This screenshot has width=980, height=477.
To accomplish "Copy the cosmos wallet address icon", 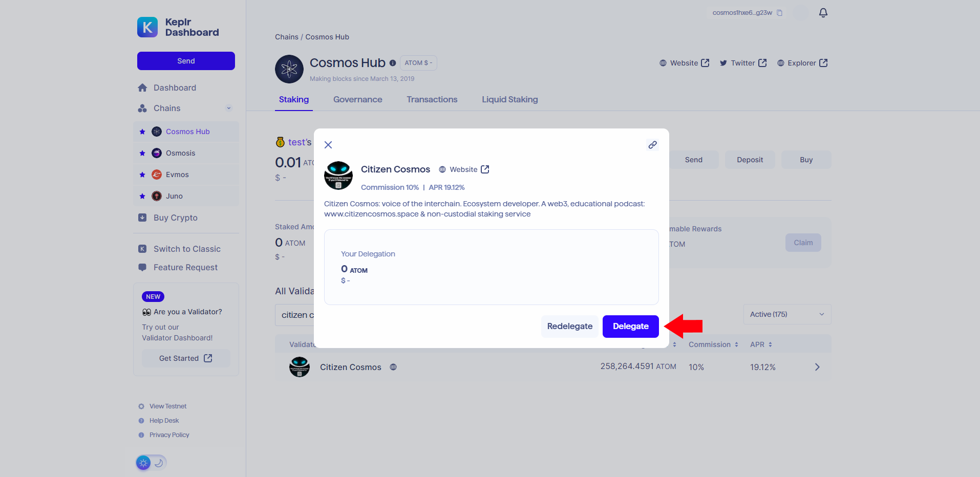I will pyautogui.click(x=779, y=13).
